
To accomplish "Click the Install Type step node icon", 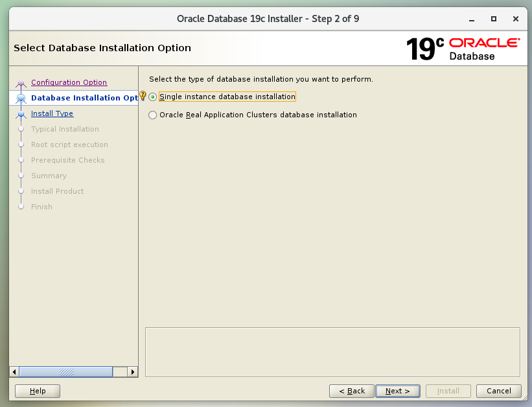I will click(x=21, y=114).
